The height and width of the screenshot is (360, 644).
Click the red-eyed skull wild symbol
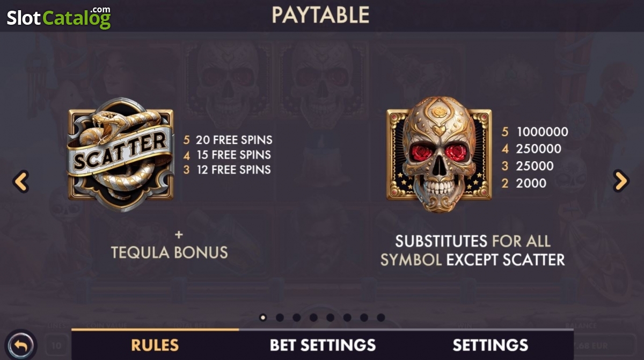click(439, 154)
